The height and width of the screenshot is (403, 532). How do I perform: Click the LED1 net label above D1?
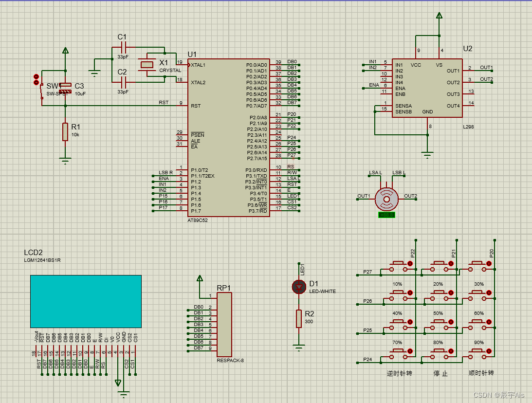(302, 269)
